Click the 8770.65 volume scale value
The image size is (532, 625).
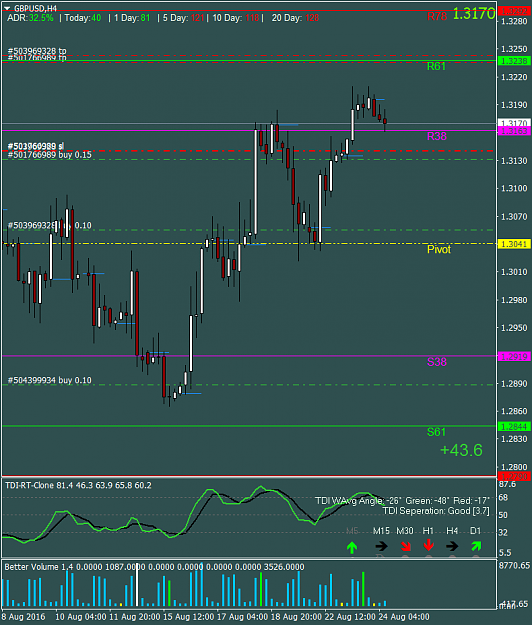pos(514,566)
